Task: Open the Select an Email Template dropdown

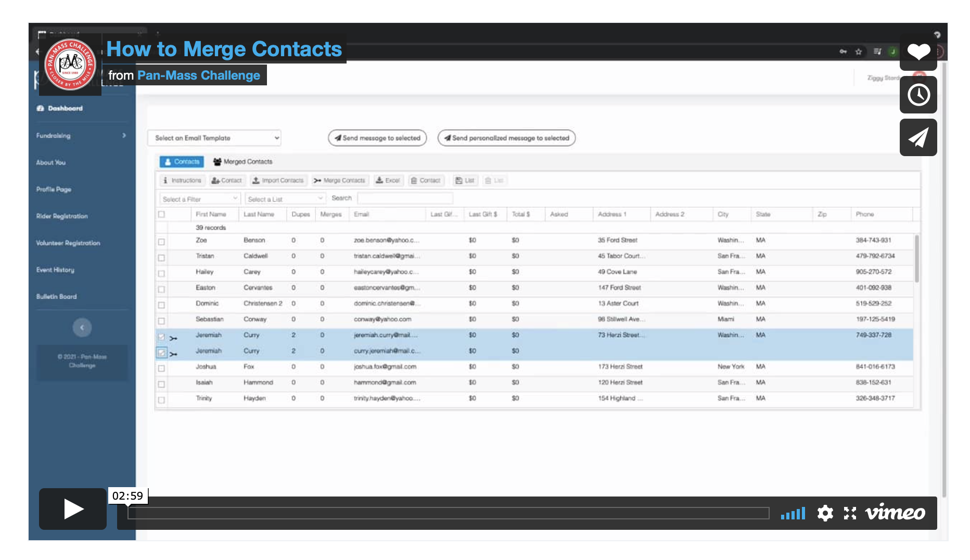Action: tap(214, 138)
